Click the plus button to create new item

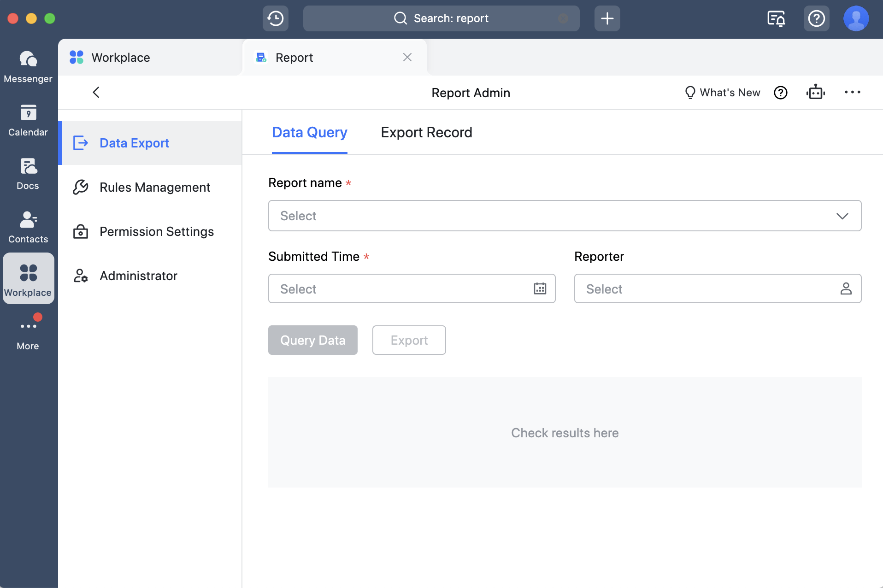tap(607, 18)
